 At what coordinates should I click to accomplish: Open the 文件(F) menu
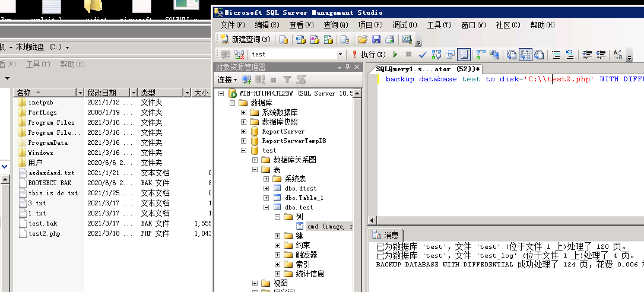coord(233,25)
